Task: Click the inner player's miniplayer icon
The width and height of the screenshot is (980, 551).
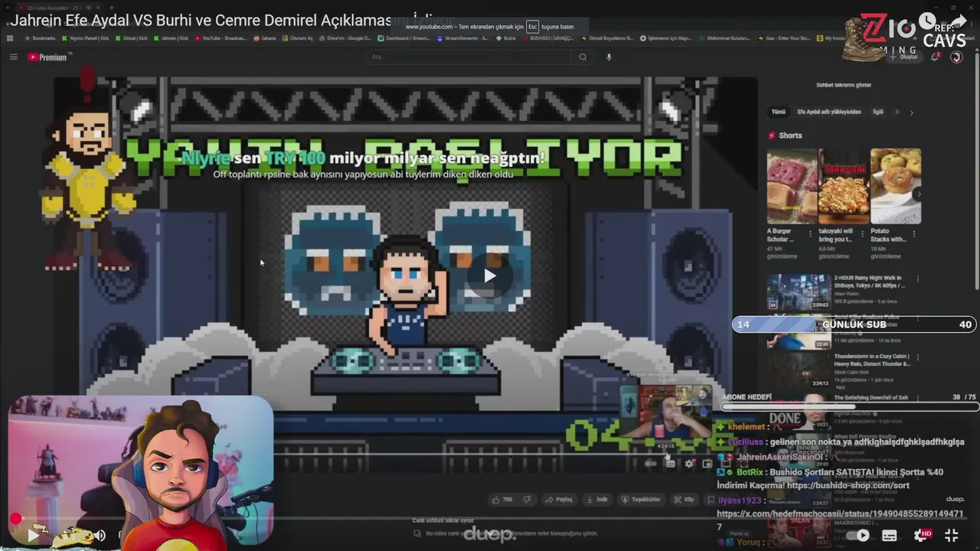Action: pyautogui.click(x=707, y=463)
